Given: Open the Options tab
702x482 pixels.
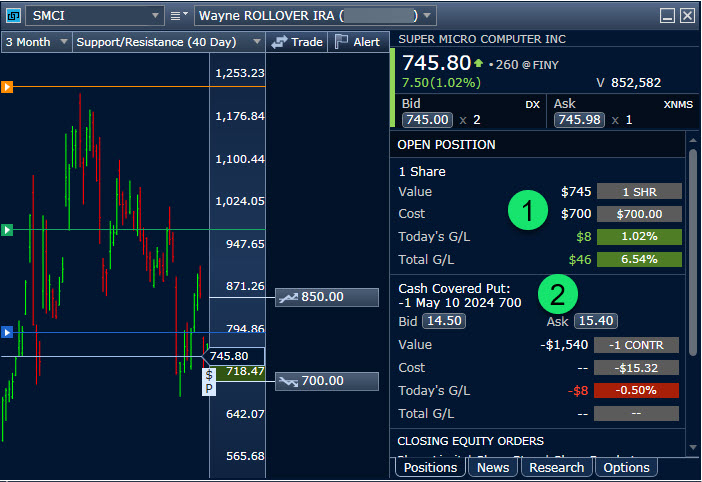Looking at the screenshot, I should [x=627, y=467].
